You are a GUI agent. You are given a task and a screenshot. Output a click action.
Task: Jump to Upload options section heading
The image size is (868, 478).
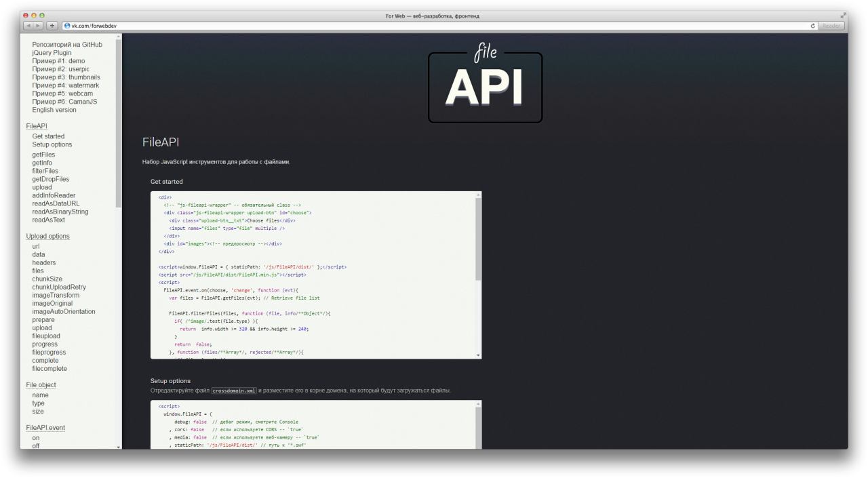pos(47,236)
